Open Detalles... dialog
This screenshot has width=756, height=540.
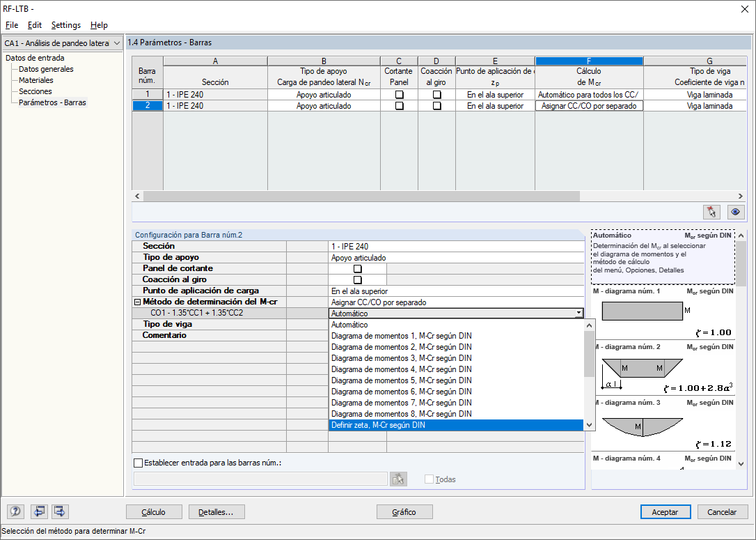[x=216, y=512]
